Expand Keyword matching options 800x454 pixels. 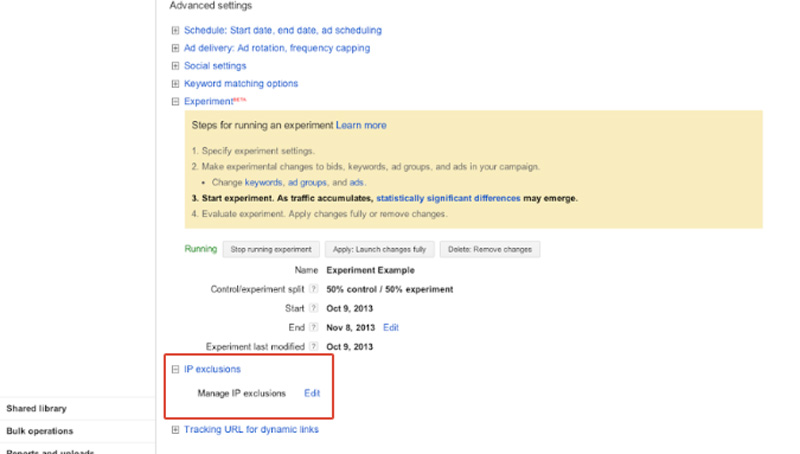coord(176,84)
